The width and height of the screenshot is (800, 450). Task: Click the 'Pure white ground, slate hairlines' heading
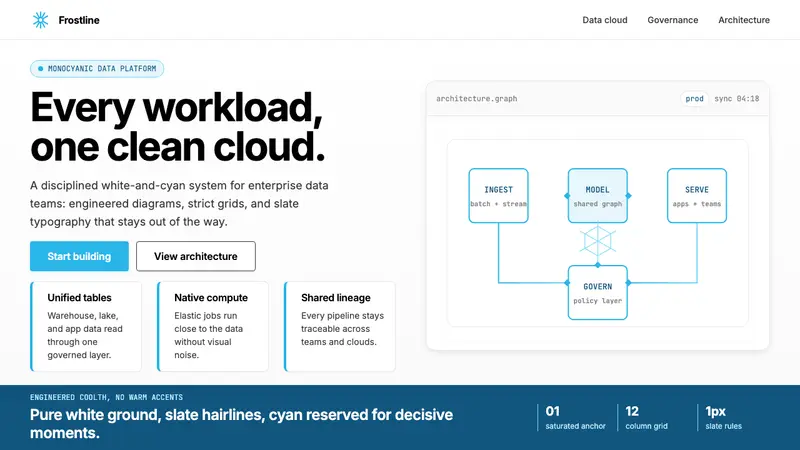coord(241,423)
